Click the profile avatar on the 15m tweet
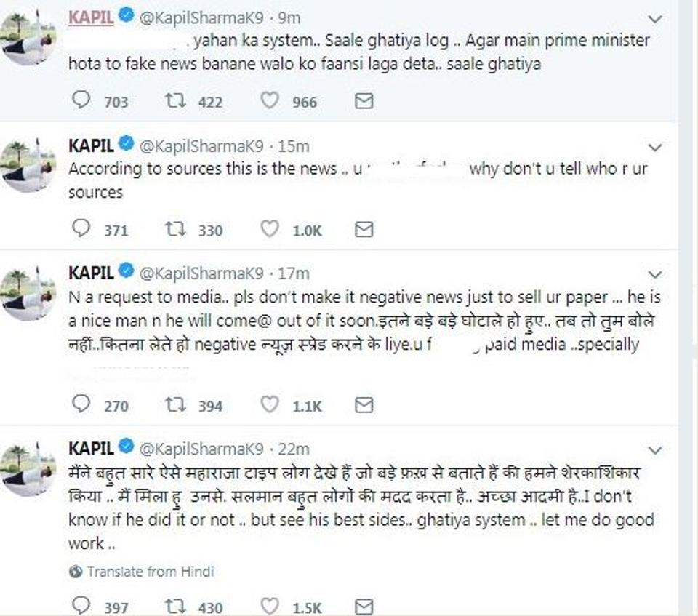This screenshot has width=698, height=616. click(28, 165)
